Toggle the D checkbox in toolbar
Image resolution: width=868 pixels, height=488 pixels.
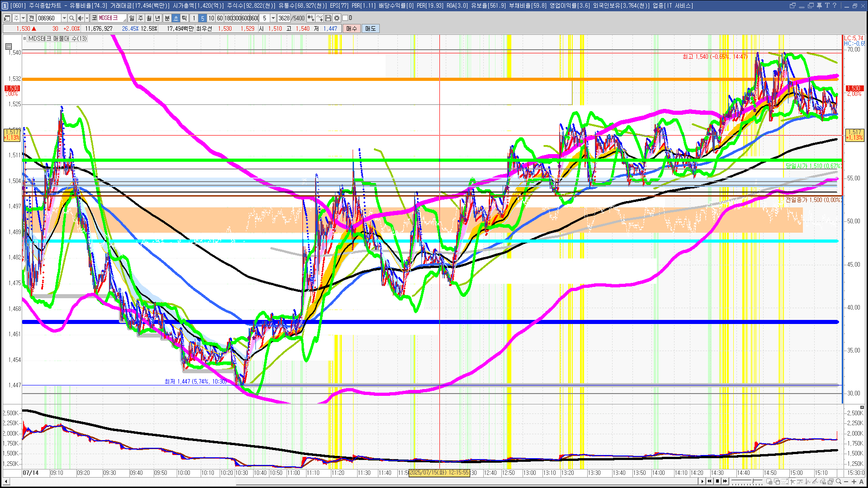click(345, 18)
